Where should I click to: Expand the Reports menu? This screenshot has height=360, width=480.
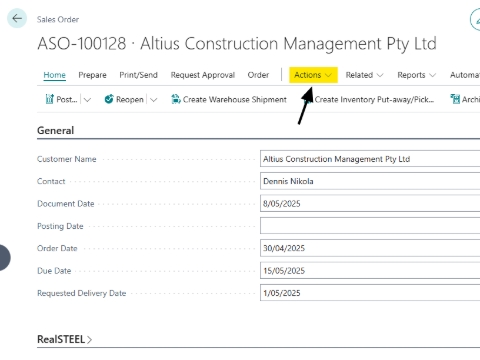pos(416,75)
